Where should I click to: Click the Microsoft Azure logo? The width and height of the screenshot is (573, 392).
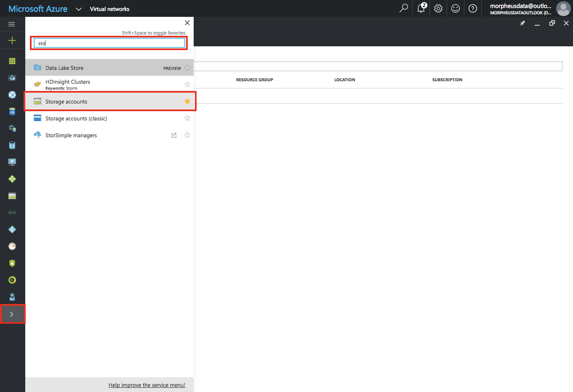(x=38, y=9)
